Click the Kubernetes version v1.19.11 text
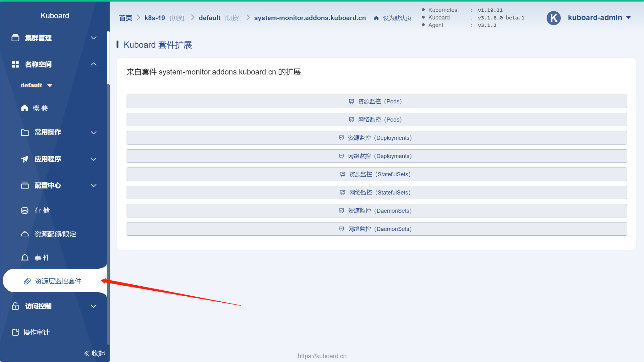This screenshot has height=362, width=644. (x=490, y=10)
